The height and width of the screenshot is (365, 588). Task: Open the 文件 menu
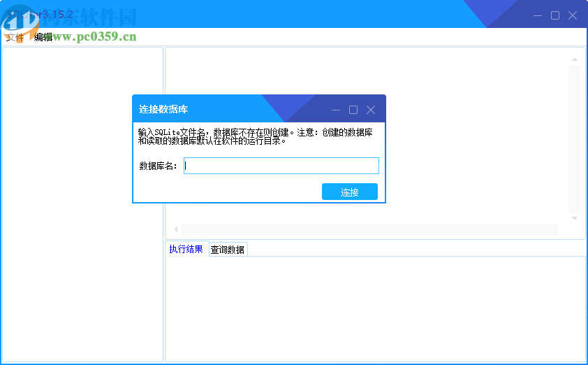coord(15,37)
